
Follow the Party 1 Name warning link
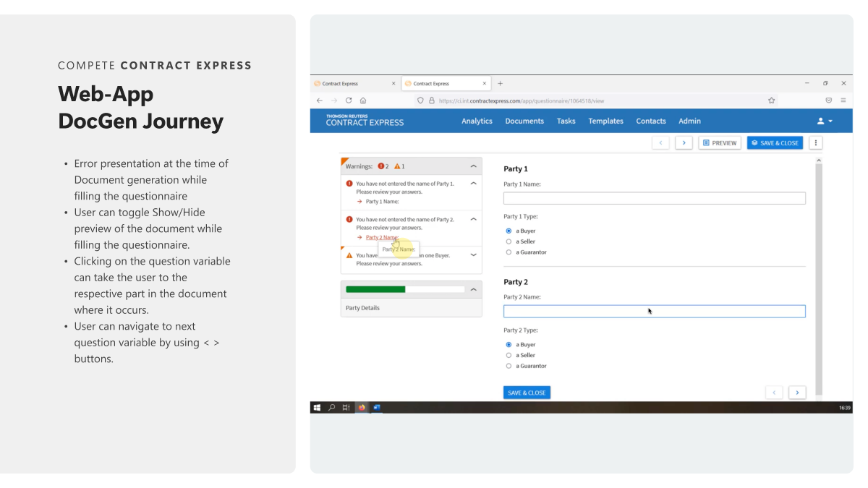(382, 202)
